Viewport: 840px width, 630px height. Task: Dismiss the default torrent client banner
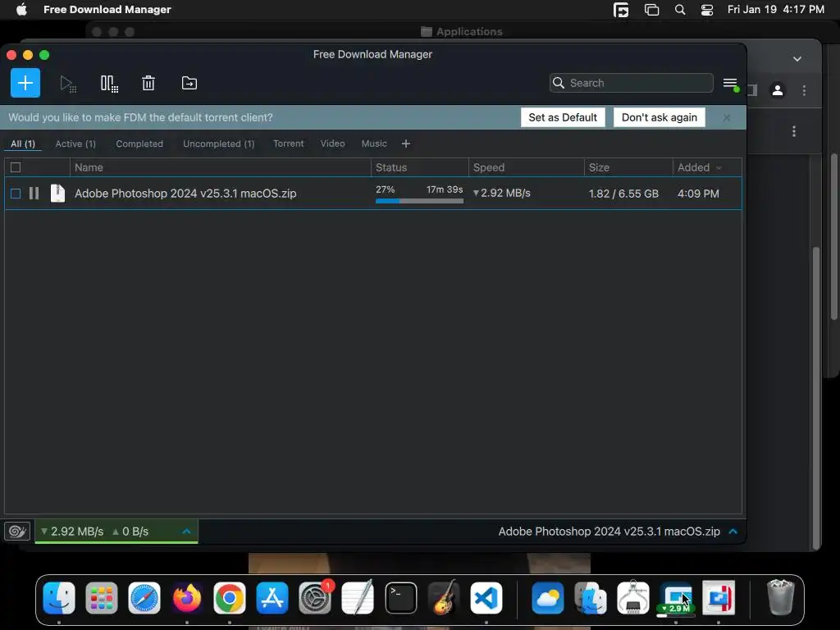(727, 117)
